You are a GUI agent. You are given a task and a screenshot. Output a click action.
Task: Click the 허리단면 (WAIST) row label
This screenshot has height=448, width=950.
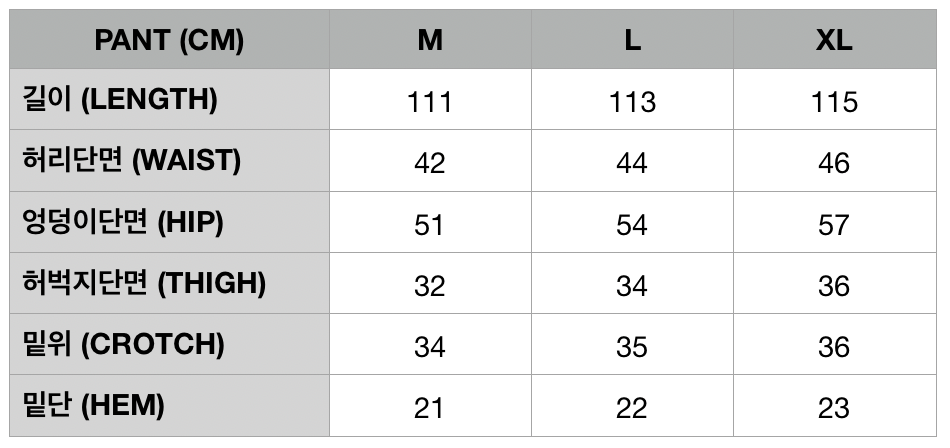[131, 161]
